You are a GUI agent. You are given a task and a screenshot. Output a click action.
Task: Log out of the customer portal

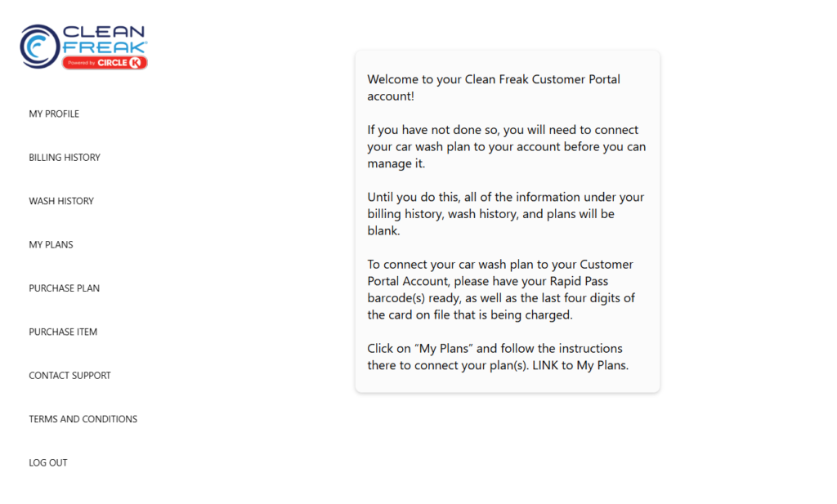coord(48,463)
